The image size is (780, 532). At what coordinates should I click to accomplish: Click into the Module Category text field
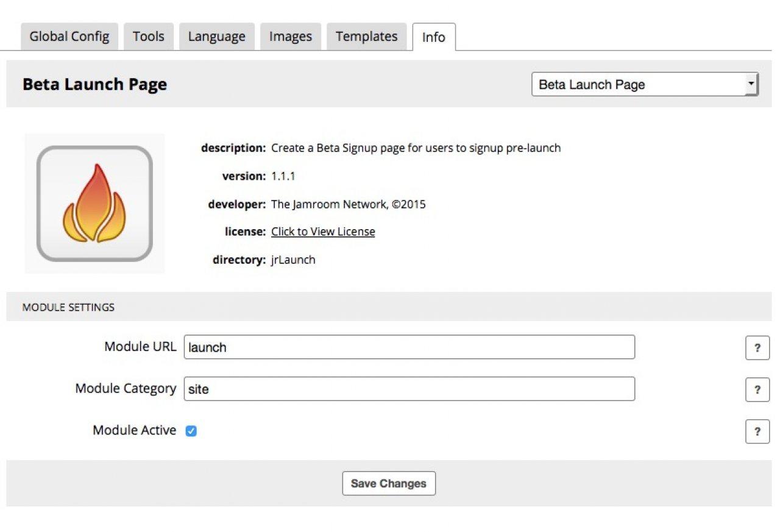pyautogui.click(x=409, y=389)
